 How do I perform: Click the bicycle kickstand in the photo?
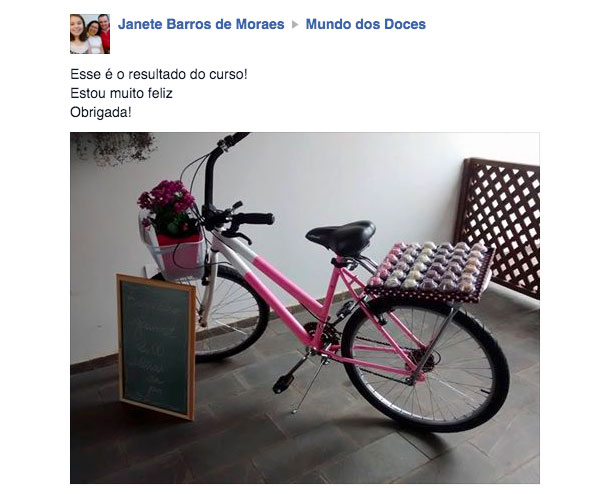[307, 386]
